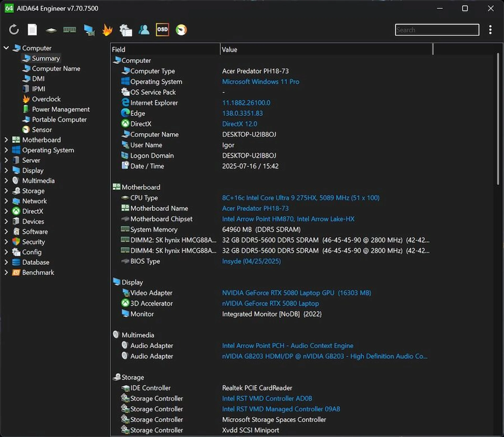Expand the Motherboard tree node
The height and width of the screenshot is (437, 504).
click(x=6, y=140)
